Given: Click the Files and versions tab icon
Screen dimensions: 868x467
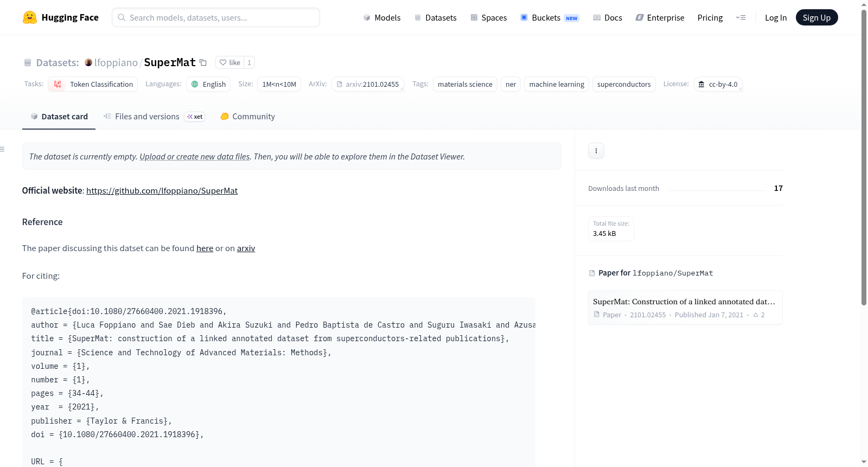Looking at the screenshot, I should 107,116.
